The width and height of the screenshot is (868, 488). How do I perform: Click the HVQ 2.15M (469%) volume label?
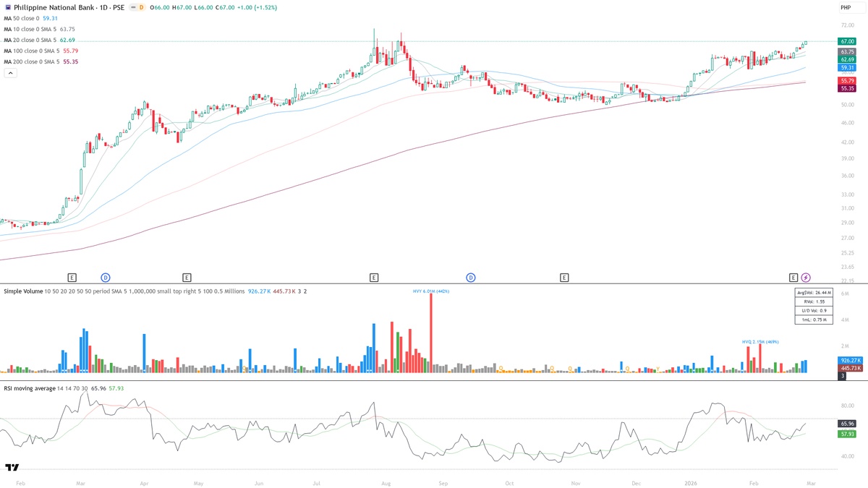(x=760, y=341)
